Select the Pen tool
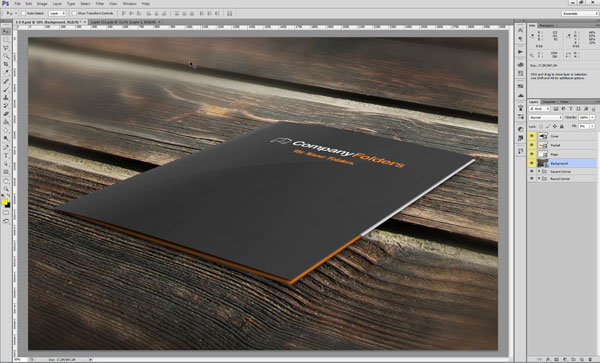This screenshot has height=363, width=600. (6, 147)
